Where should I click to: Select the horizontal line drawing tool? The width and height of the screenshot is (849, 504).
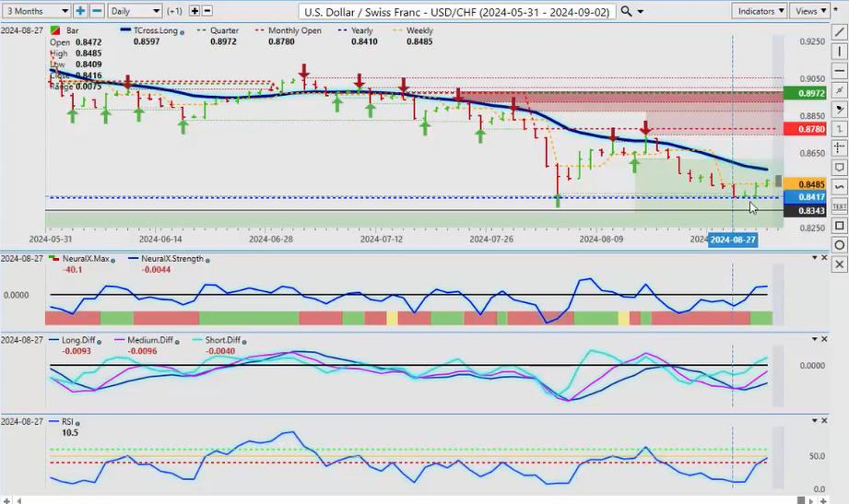click(x=839, y=71)
